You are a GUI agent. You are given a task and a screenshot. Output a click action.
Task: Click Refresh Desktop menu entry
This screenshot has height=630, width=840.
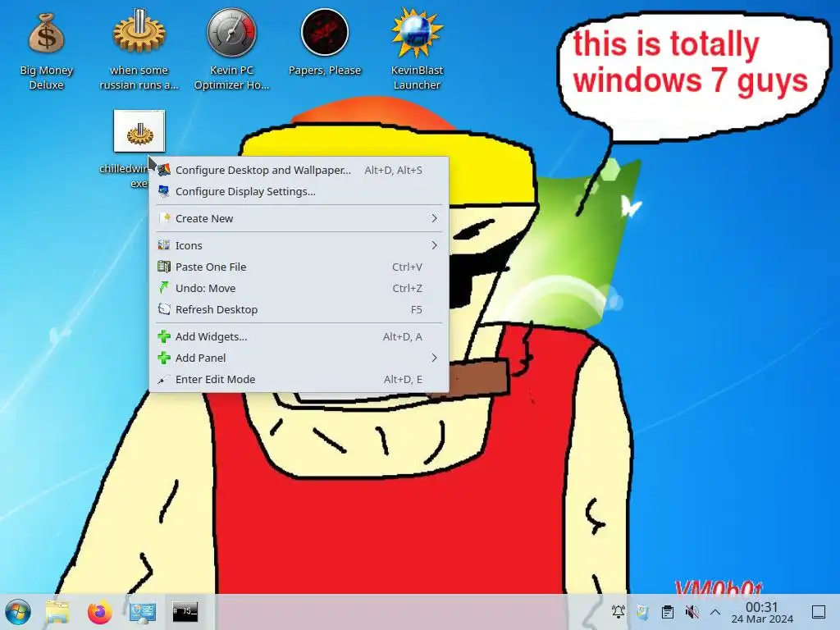click(x=299, y=309)
